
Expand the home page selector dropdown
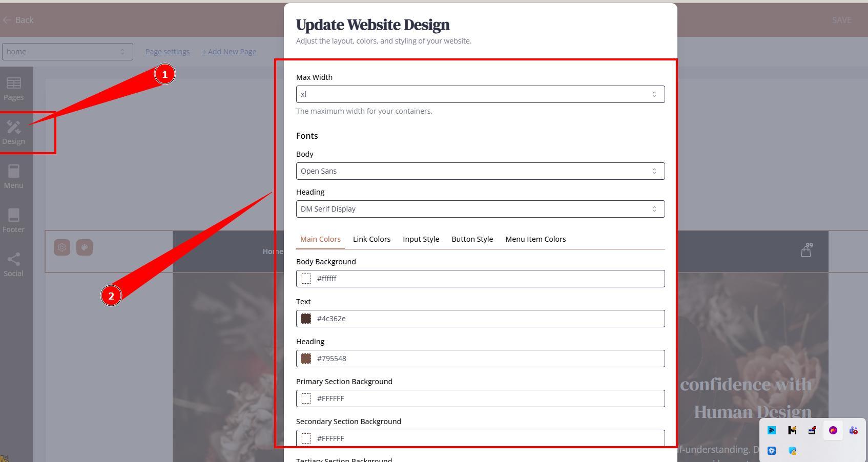(x=67, y=52)
